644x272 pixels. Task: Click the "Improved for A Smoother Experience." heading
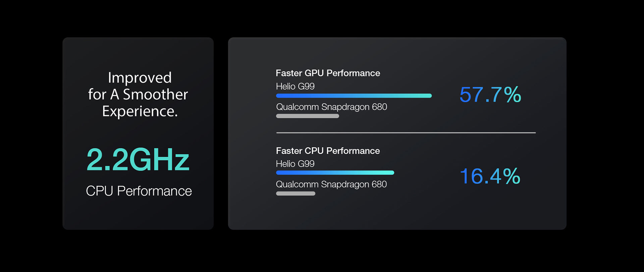tap(138, 94)
